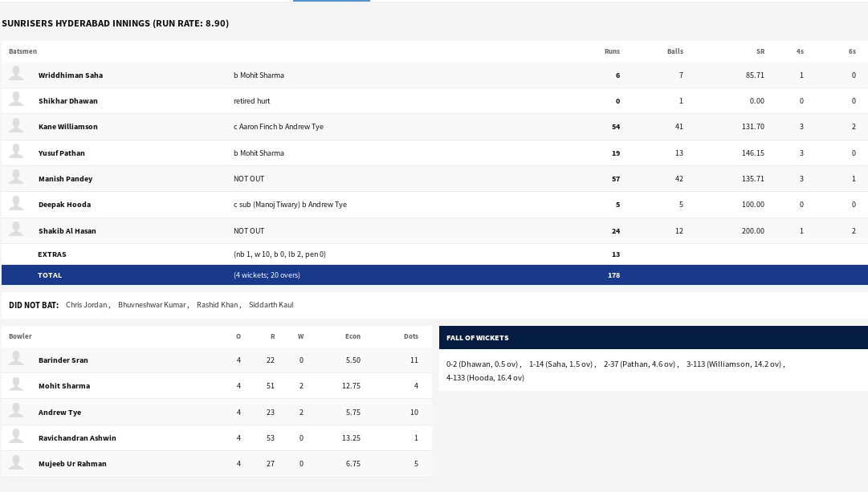Click the SR column header
Viewport: 868px width, 492px height.
click(760, 51)
